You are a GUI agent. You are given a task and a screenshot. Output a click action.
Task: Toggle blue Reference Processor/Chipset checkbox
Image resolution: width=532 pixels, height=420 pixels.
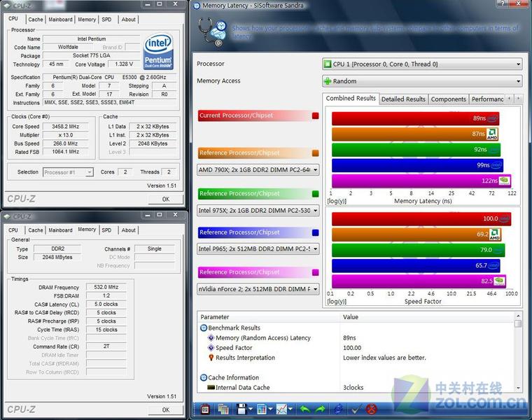315,232
